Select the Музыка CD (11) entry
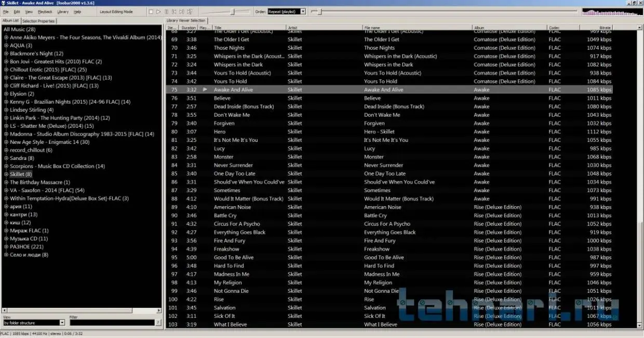 29,239
